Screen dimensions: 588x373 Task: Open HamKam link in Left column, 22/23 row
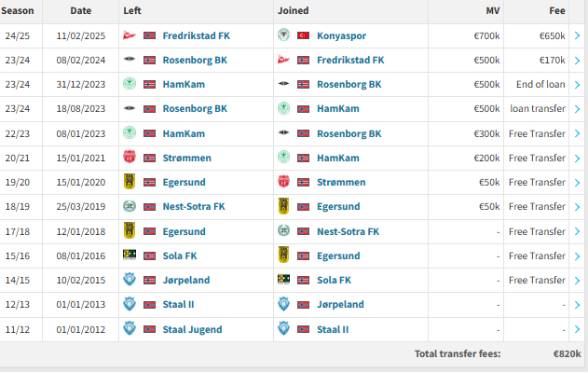184,134
